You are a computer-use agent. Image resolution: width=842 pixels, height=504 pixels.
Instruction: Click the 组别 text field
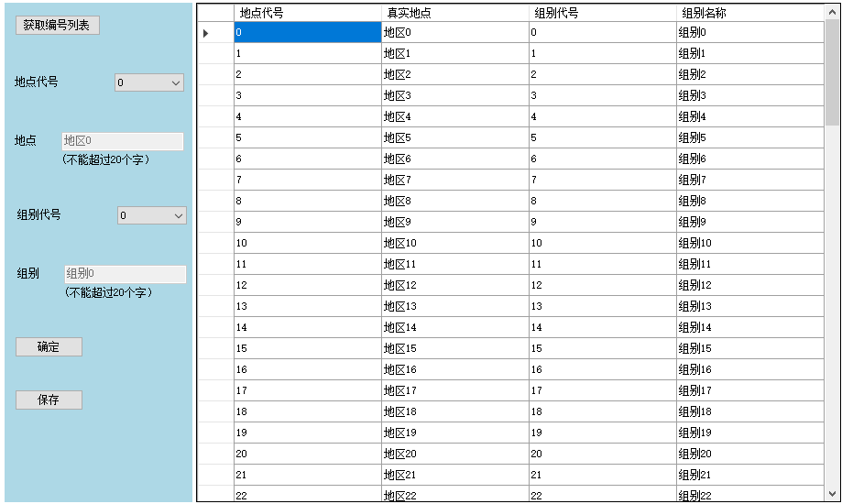pyautogui.click(x=125, y=274)
